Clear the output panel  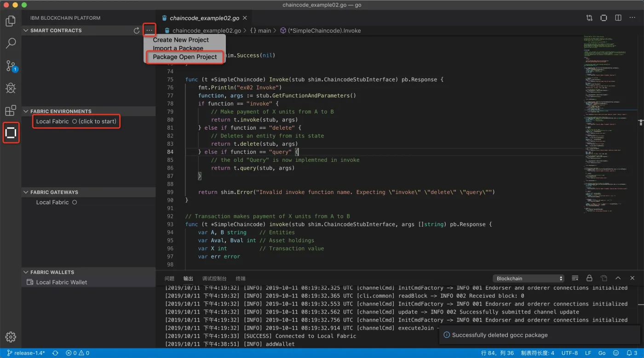[575, 278]
